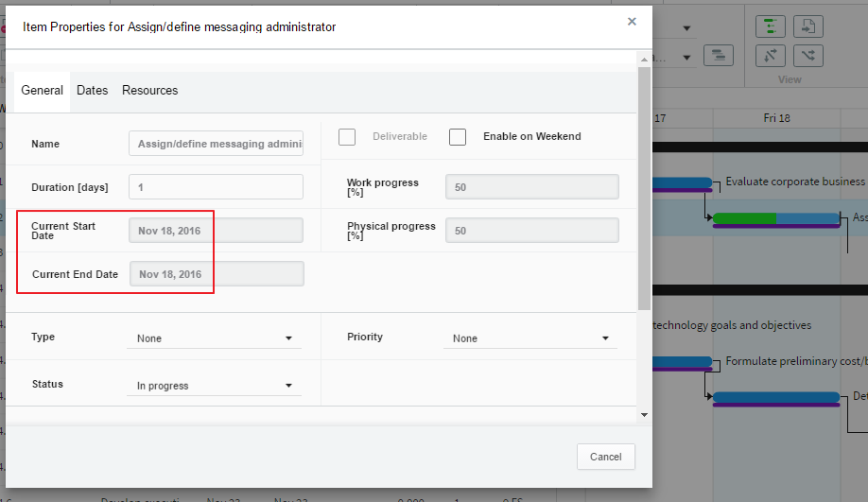The image size is (868, 502).
Task: Click the dialog scrollbar up arrow
Action: coord(644,60)
